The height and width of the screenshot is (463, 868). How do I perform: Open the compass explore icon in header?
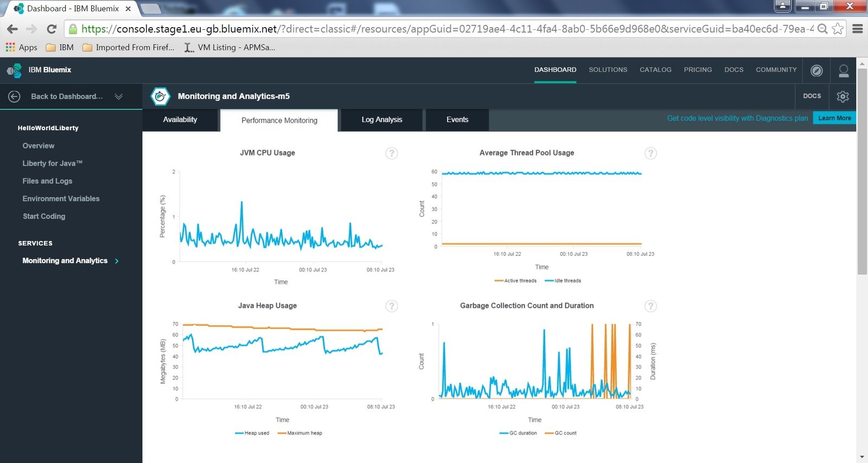[x=816, y=71]
